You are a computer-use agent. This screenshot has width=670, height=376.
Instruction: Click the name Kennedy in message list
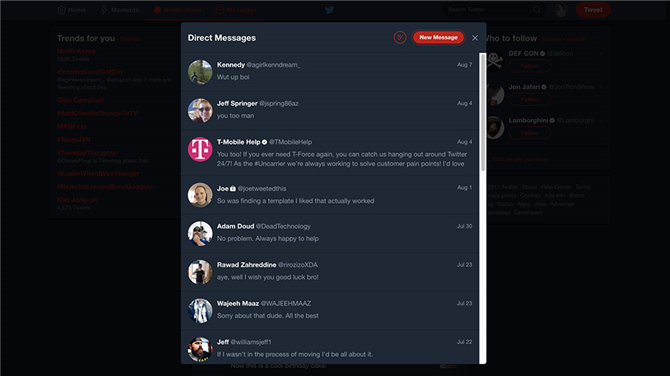(231, 65)
